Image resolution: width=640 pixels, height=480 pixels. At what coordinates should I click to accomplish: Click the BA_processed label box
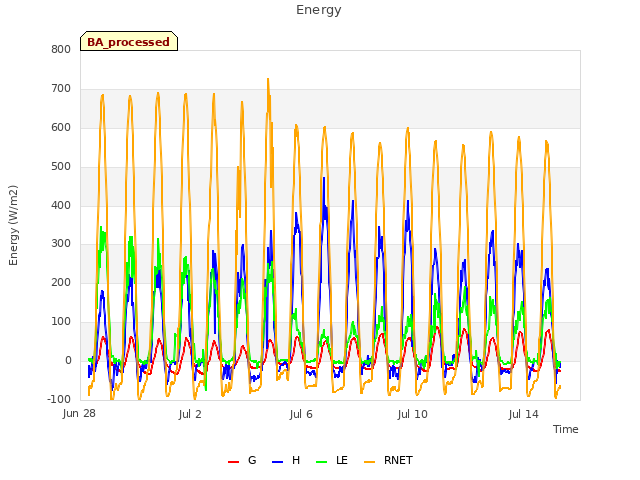129,41
